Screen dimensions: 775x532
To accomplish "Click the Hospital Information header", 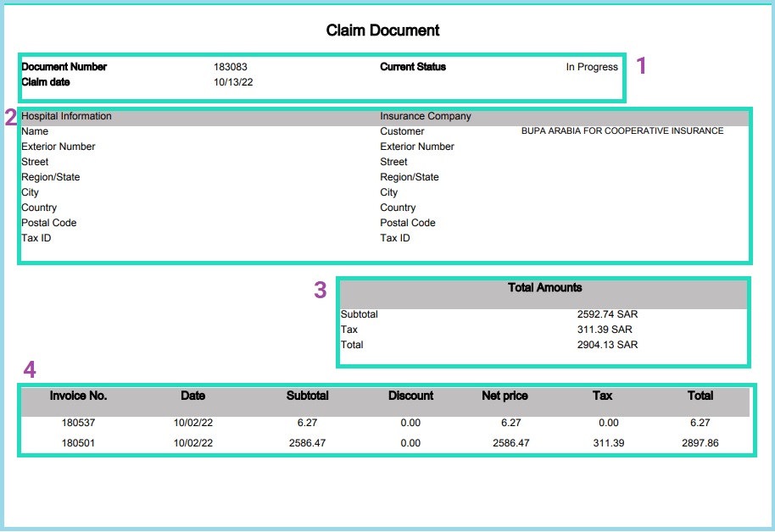I will point(66,116).
